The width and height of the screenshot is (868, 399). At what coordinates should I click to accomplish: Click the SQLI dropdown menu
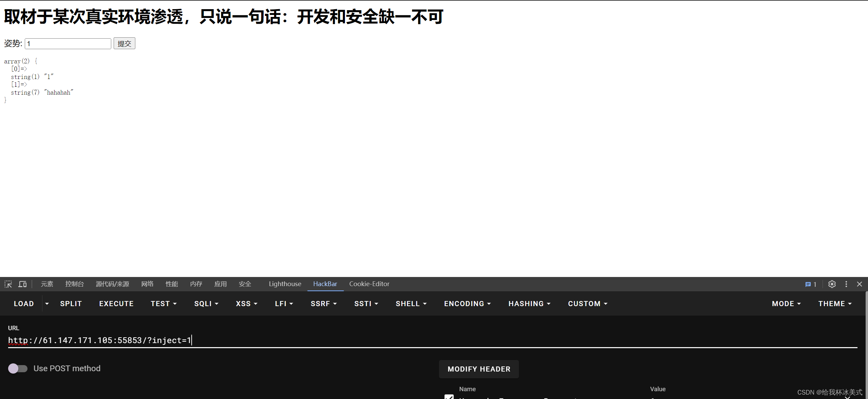click(x=205, y=303)
